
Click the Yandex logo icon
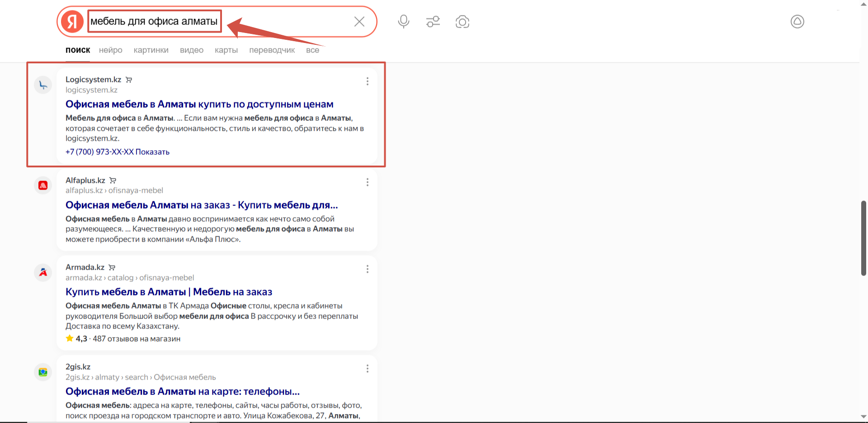pyautogui.click(x=72, y=22)
